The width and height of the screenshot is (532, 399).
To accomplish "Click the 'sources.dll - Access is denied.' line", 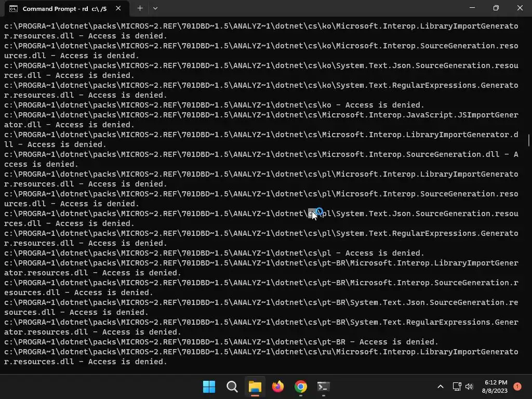I will click(x=76, y=312).
